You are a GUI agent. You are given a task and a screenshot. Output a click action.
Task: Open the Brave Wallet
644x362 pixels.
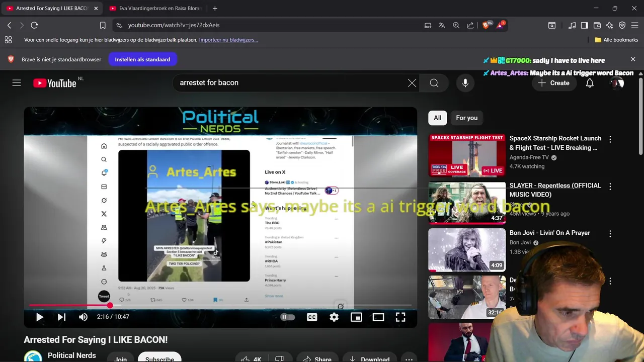point(597,25)
